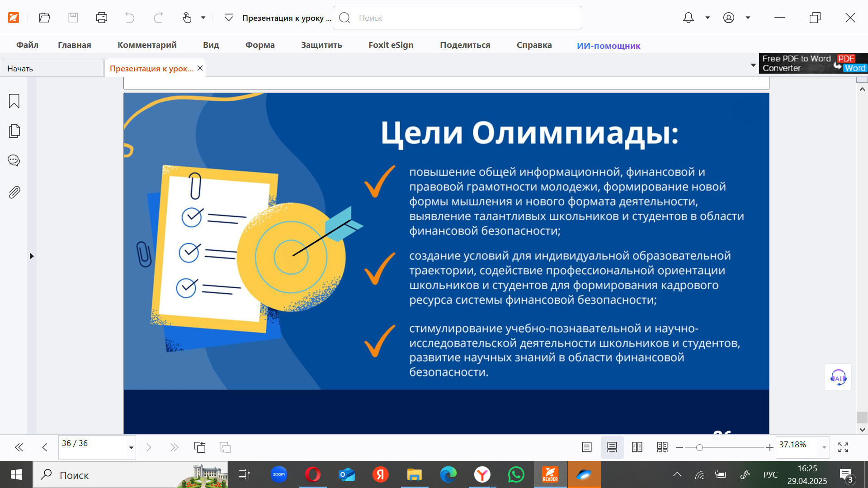This screenshot has width=868, height=488.
Task: Go to the previous page
Action: (x=44, y=447)
